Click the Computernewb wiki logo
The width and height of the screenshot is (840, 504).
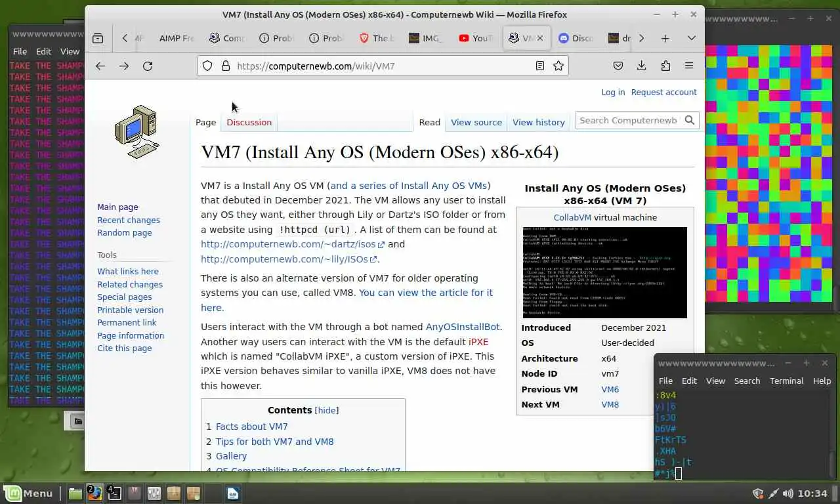point(136,132)
